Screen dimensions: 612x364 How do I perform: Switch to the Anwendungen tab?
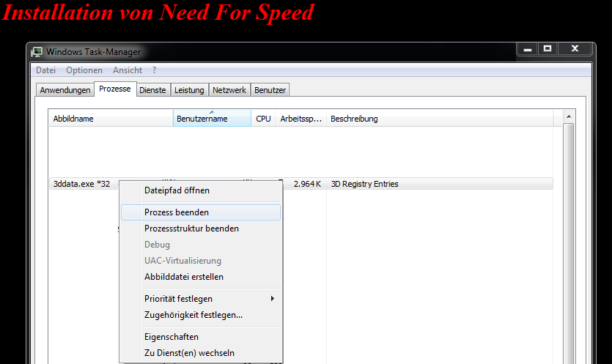point(66,90)
